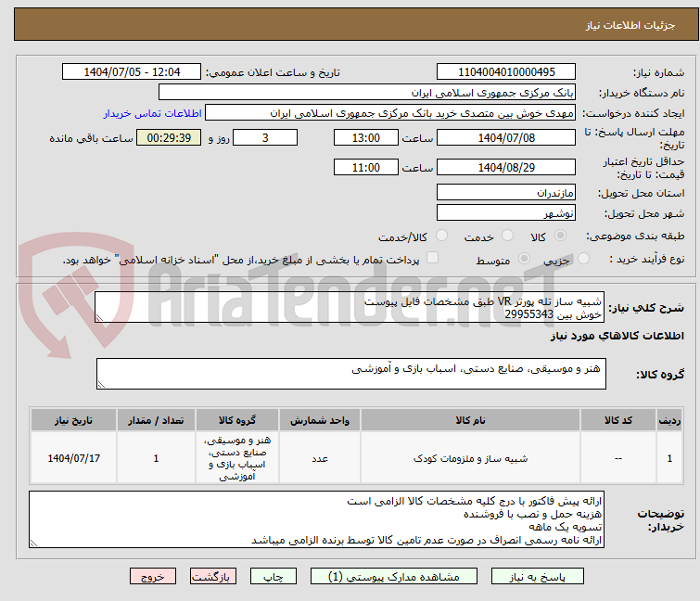
Task: Click the شرح کلی نیاز description textarea
Action: 350,308
